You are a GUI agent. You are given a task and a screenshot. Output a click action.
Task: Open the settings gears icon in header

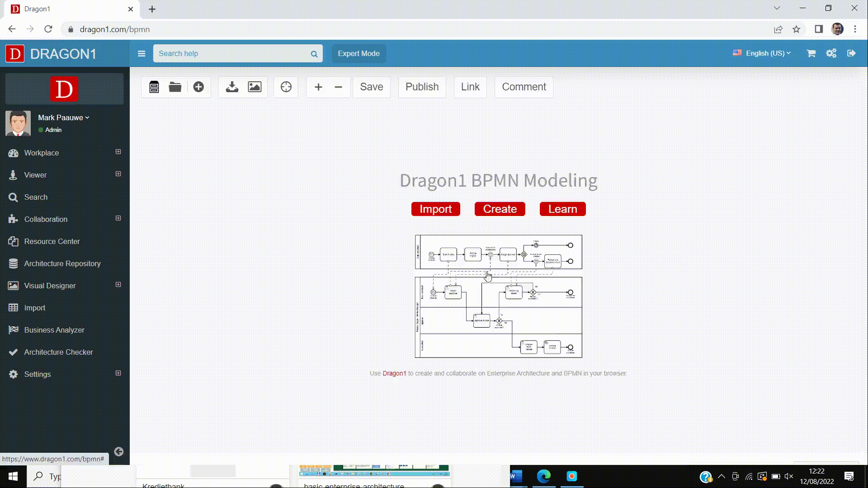(831, 53)
